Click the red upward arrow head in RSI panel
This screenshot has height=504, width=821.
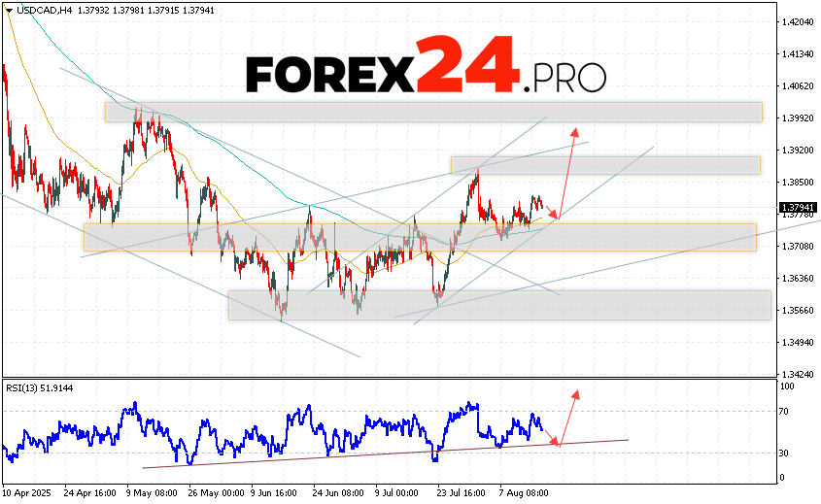(x=575, y=393)
